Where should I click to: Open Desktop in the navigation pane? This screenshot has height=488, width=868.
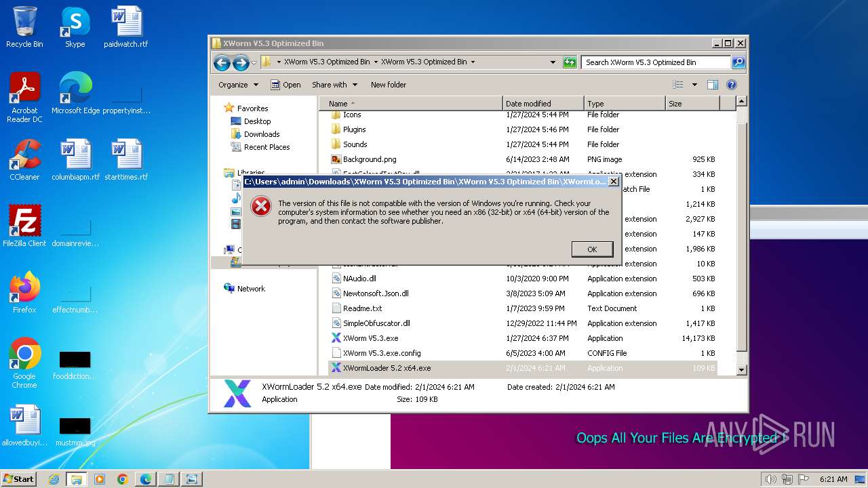(250, 121)
